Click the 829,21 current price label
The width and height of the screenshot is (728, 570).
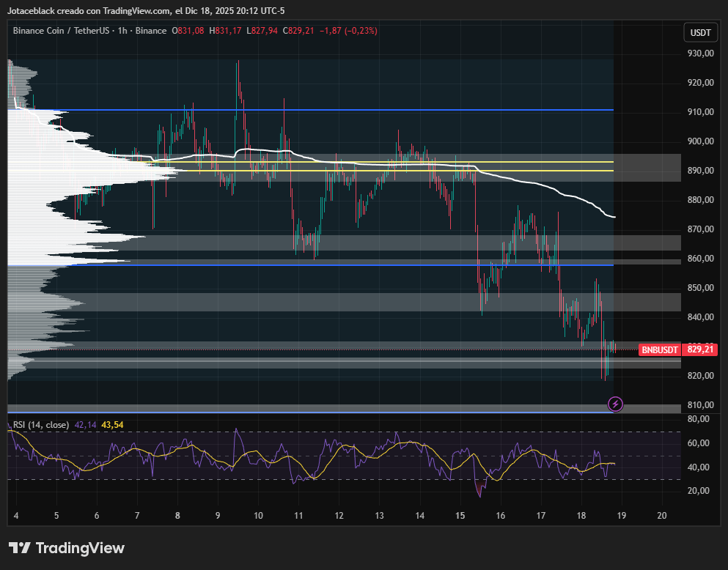pos(700,349)
